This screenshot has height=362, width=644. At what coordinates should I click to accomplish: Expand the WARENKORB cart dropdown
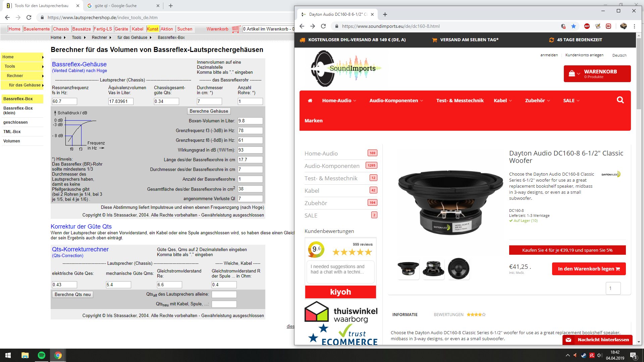point(597,74)
